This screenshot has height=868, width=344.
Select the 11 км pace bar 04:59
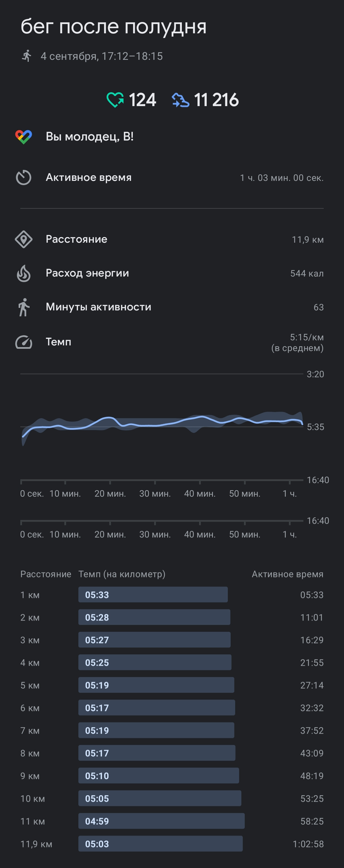click(162, 821)
